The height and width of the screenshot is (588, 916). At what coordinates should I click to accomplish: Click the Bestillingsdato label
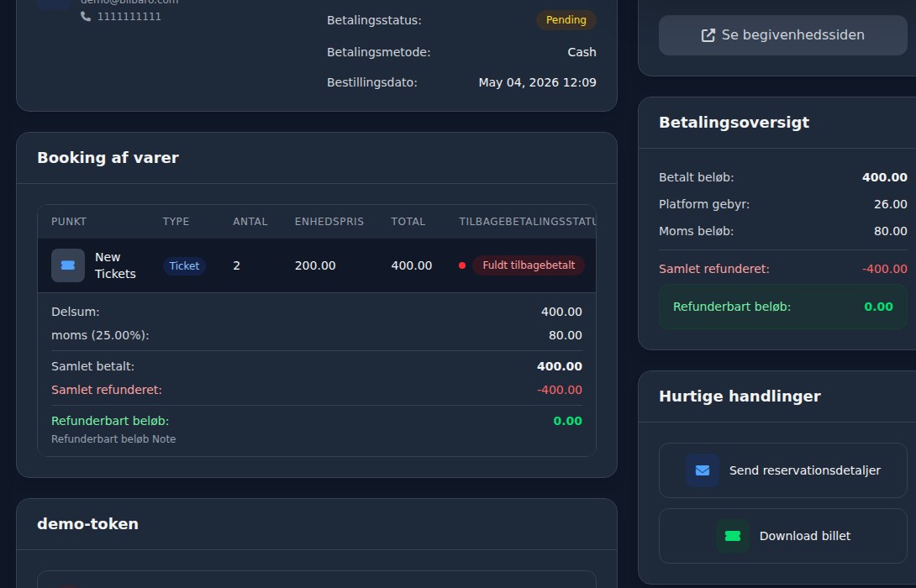click(x=372, y=82)
